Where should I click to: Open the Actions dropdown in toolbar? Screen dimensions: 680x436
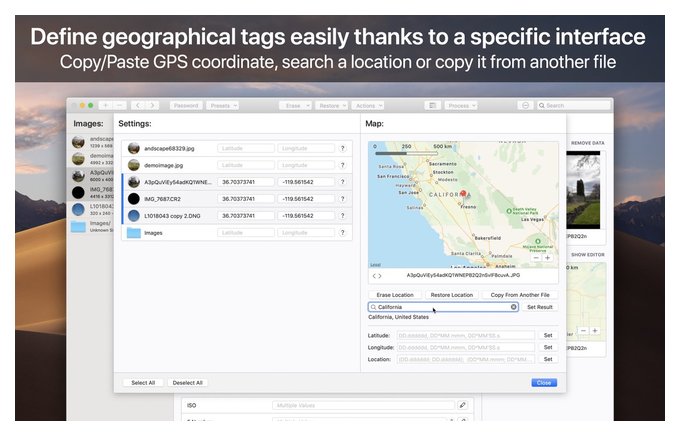[368, 105]
